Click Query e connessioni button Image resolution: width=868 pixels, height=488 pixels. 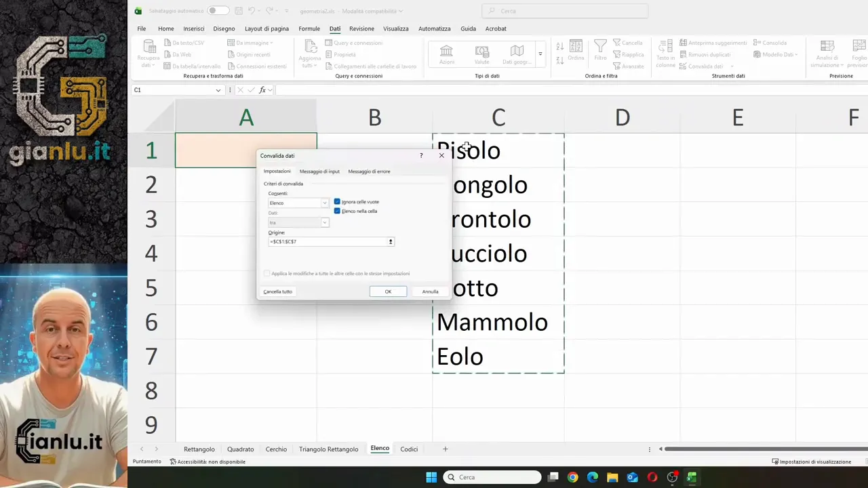[x=354, y=43]
